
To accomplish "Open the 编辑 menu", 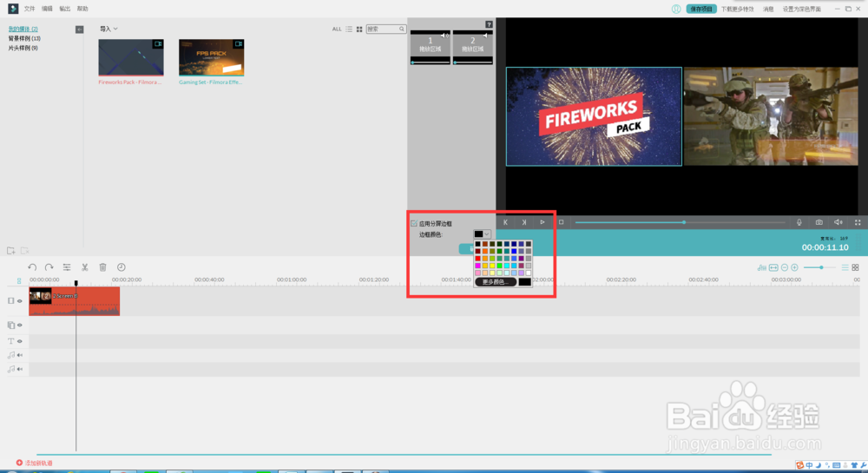I will [47, 9].
